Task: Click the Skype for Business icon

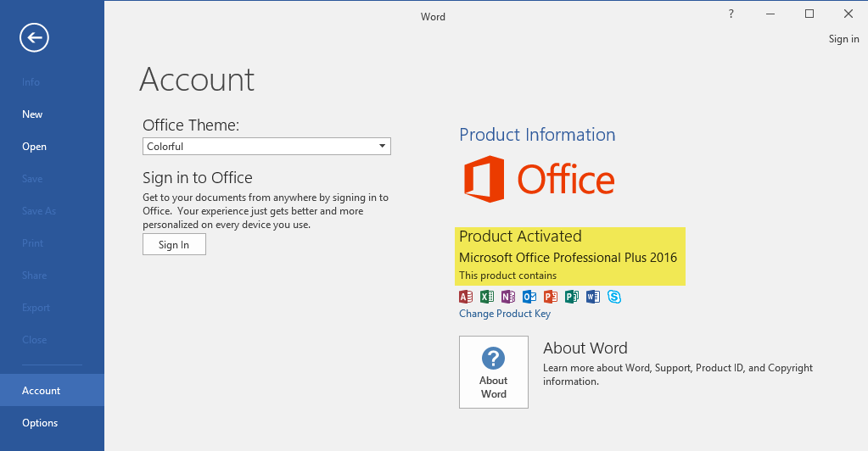Action: click(x=614, y=297)
